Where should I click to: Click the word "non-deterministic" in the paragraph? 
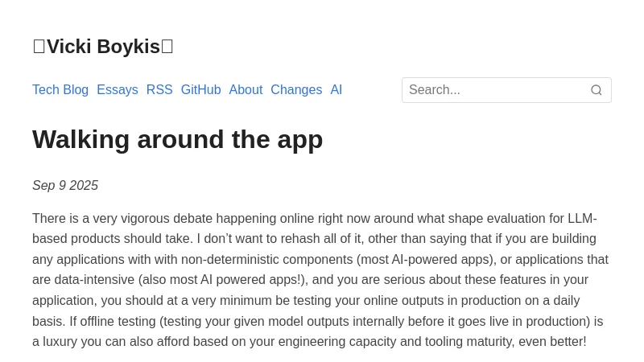pos(233,260)
